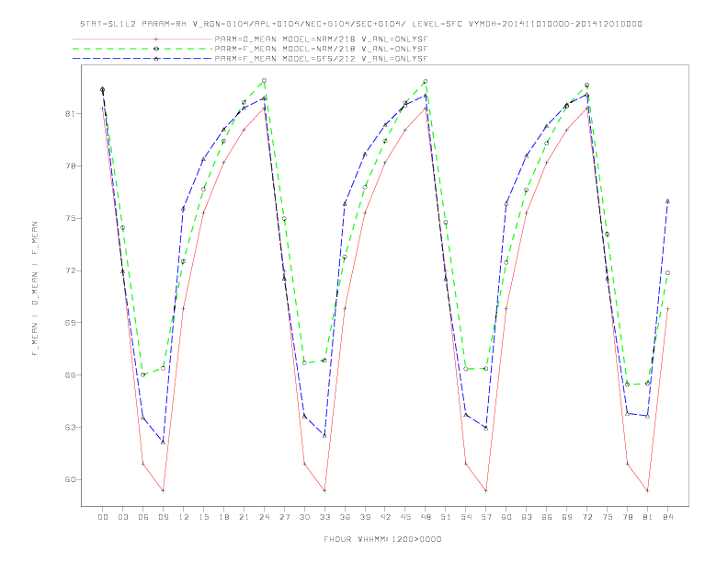The height and width of the screenshot is (563, 728).
Task: Click green NAM circle marker at hour 24 peak
Action: coord(264,81)
